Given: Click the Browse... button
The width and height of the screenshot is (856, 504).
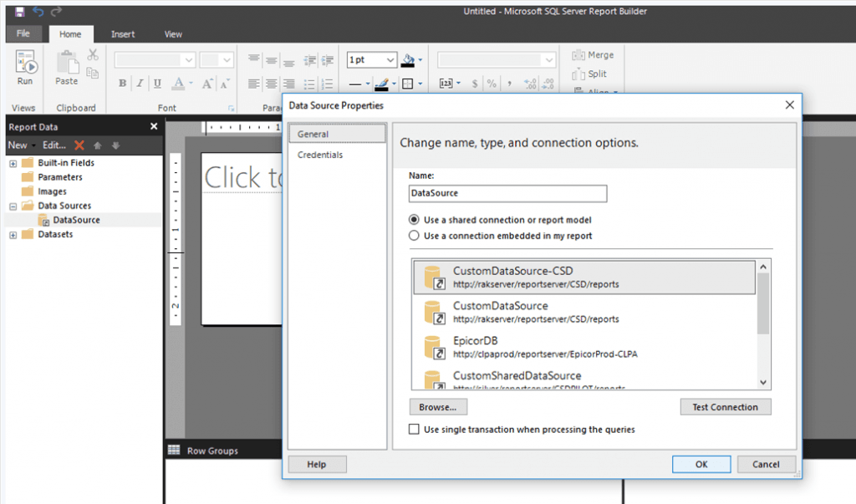Looking at the screenshot, I should click(x=438, y=407).
